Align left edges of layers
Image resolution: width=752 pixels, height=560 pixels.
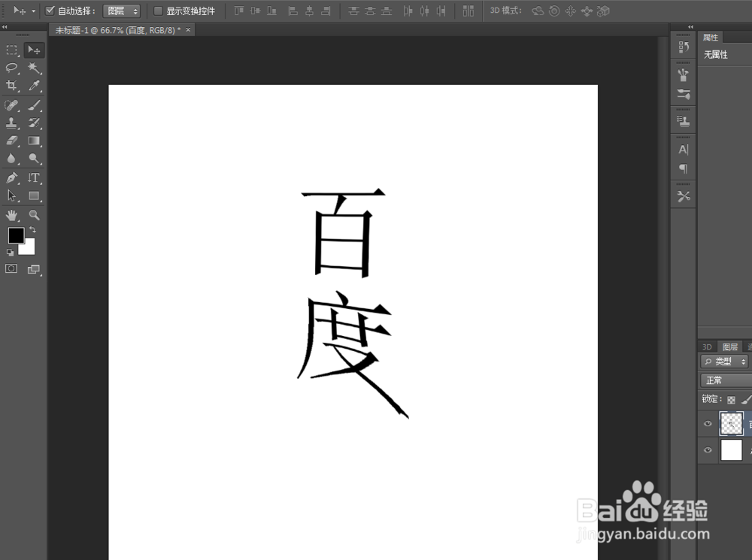293,11
